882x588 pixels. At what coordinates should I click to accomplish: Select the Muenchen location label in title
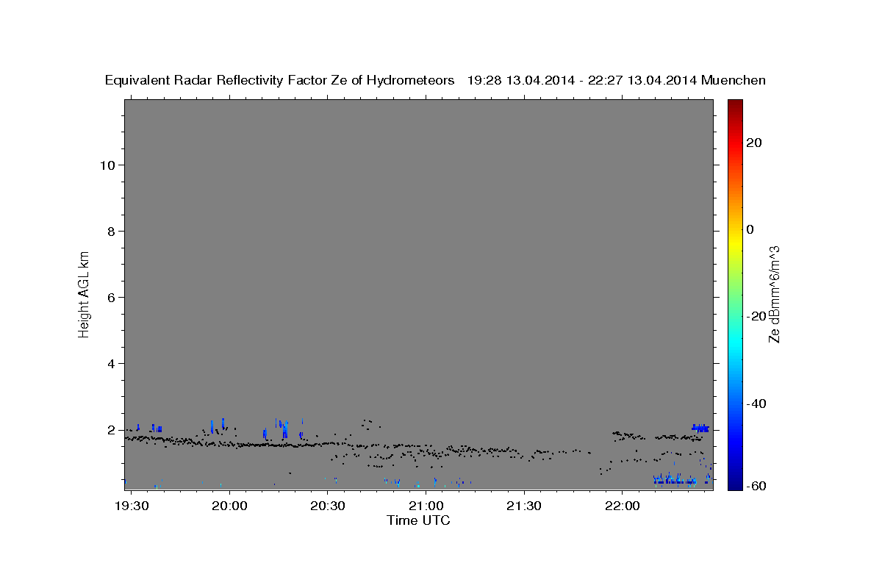click(x=734, y=80)
